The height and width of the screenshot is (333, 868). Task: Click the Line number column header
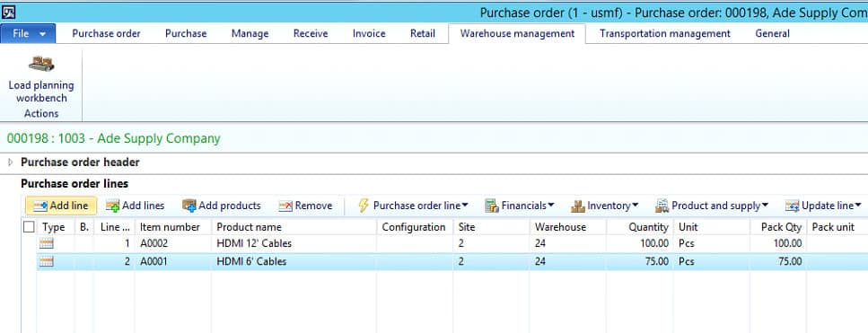115,227
